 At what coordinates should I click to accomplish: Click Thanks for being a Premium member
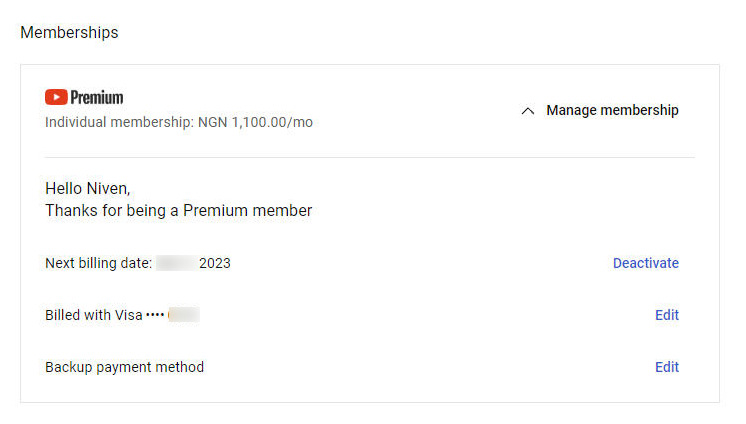coord(179,210)
